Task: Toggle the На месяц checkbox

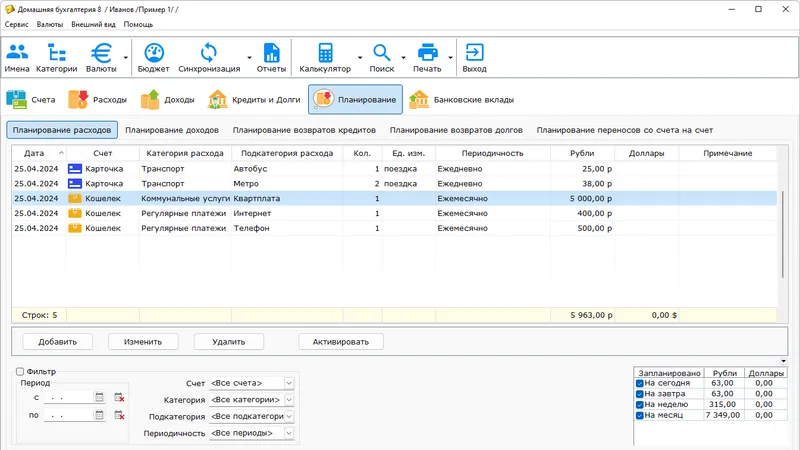Action: click(640, 415)
